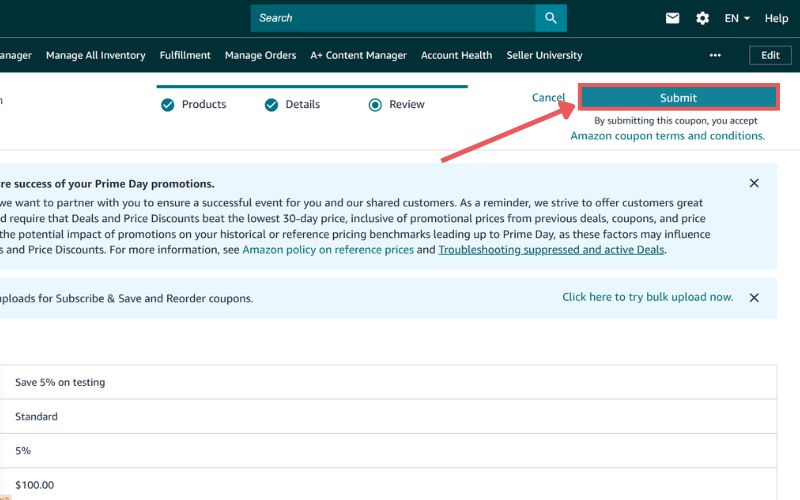Click the Help link
Image resolution: width=800 pixels, height=500 pixels.
776,18
